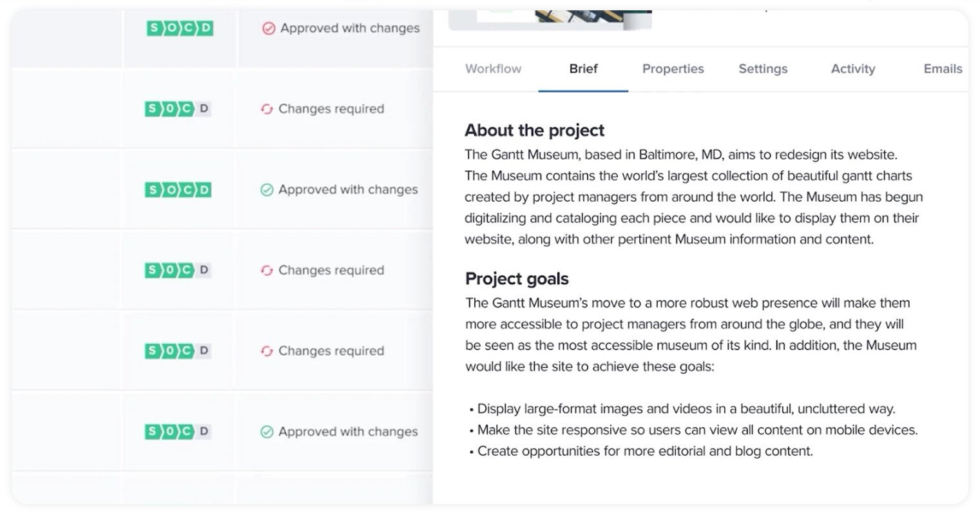Click the Changes required icon in the fifth row
This screenshot has width=980, height=517.
coord(267,351)
